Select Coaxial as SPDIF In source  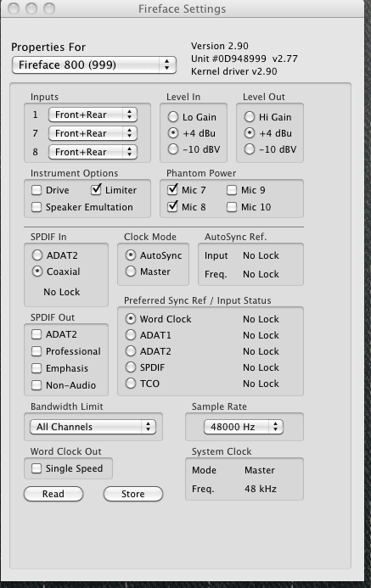(37, 272)
